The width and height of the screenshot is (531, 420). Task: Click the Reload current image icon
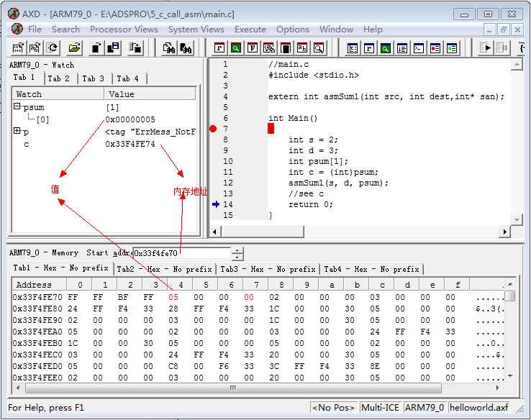53,48
